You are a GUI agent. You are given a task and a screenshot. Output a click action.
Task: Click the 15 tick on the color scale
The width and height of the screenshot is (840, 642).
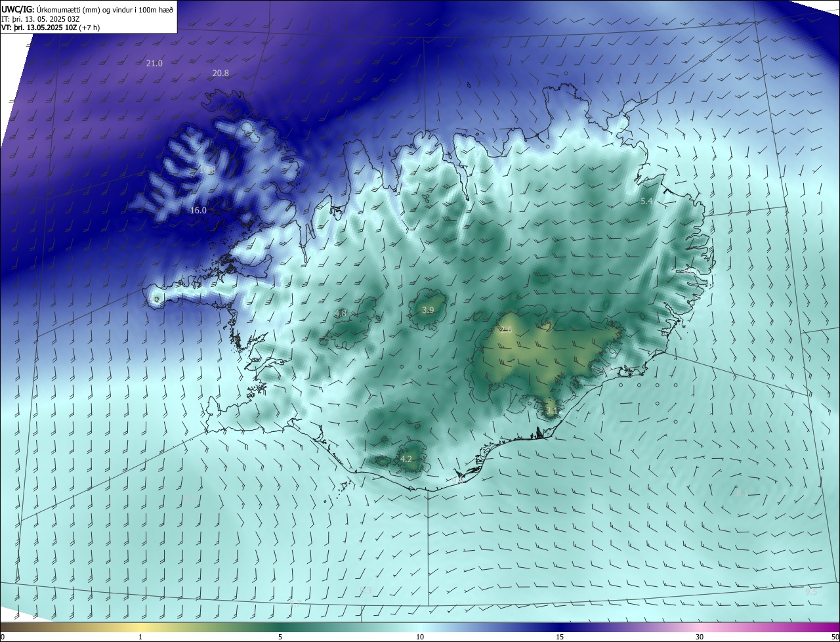click(560, 637)
